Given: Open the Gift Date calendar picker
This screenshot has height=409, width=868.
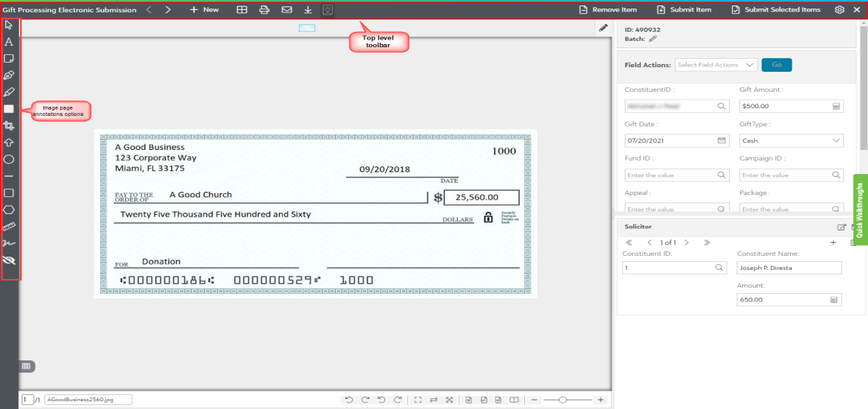Looking at the screenshot, I should click(721, 141).
